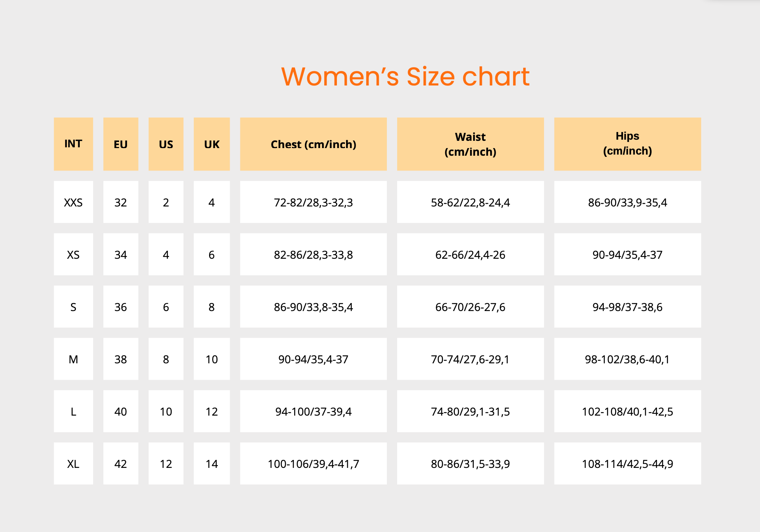This screenshot has height=532, width=760.
Task: Click chest value 86-90/33,8-35,4
Action: point(313,307)
